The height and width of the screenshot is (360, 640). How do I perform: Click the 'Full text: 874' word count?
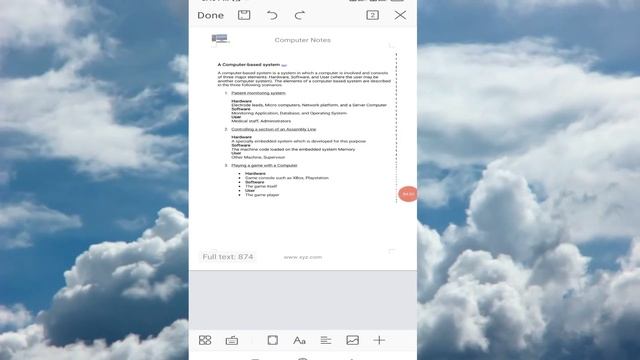[228, 257]
